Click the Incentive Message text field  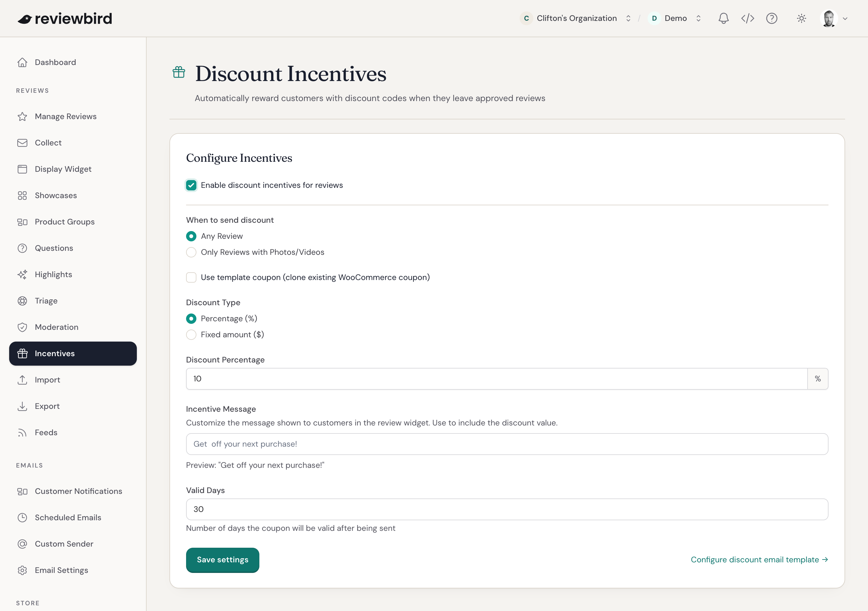click(x=507, y=444)
